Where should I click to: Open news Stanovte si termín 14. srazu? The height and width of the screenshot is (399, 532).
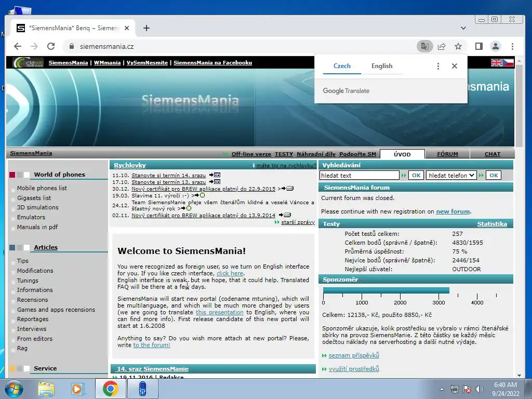[x=169, y=176]
